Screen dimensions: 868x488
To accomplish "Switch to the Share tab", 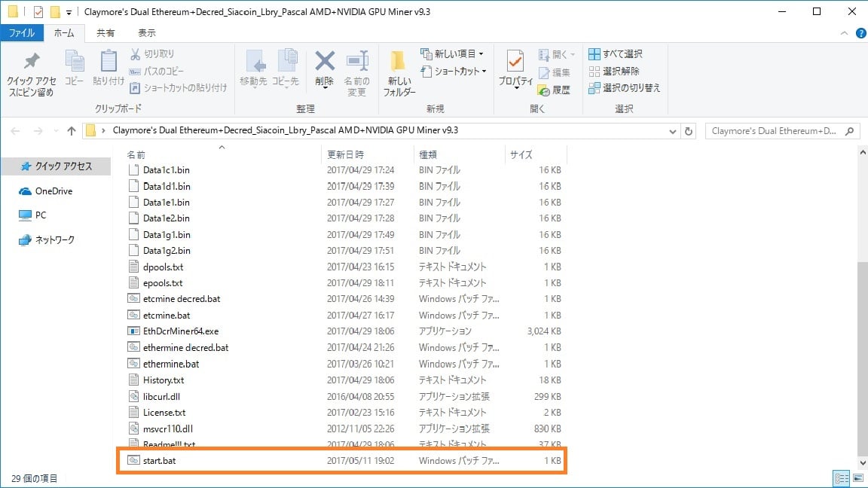I will 105,33.
